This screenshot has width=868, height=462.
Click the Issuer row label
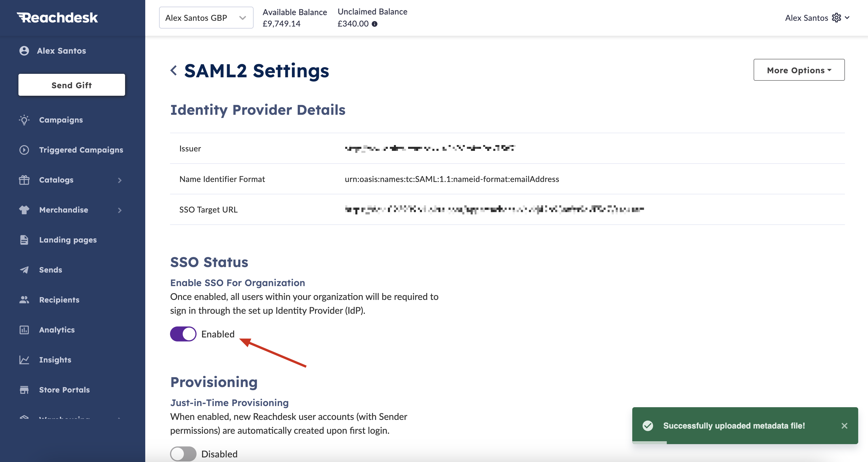pos(190,149)
